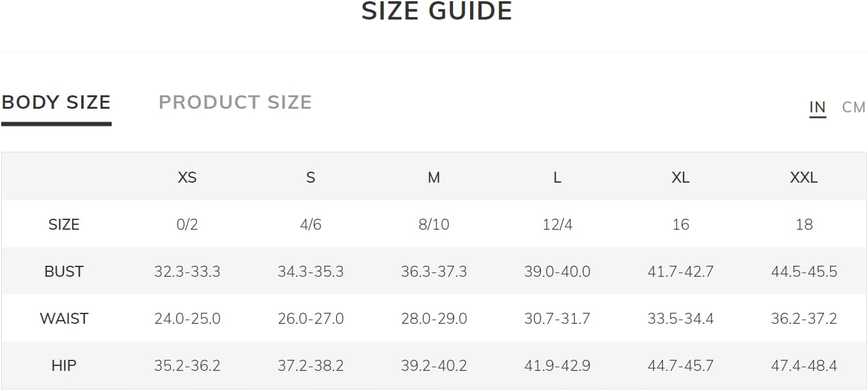This screenshot has height=391, width=868.
Task: Click XS bust value 32.3-33.3
Action: [x=187, y=272]
